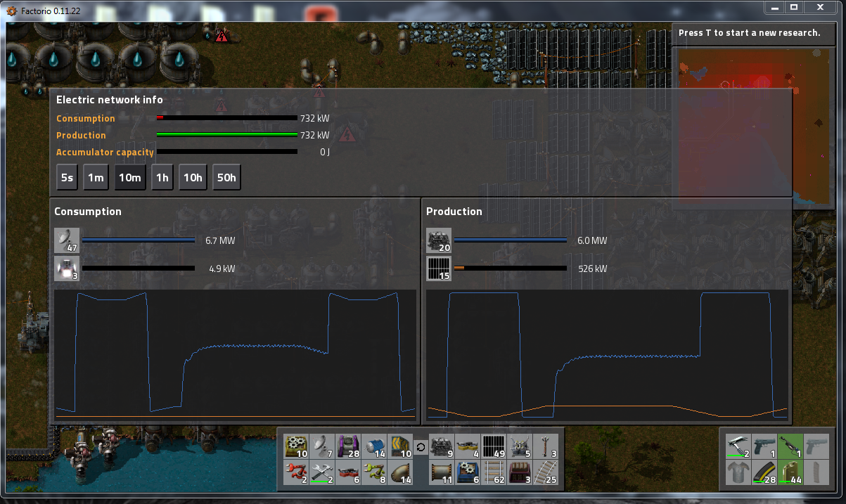The height and width of the screenshot is (504, 846).
Task: Pick curved rail stack of 25
Action: 546,472
